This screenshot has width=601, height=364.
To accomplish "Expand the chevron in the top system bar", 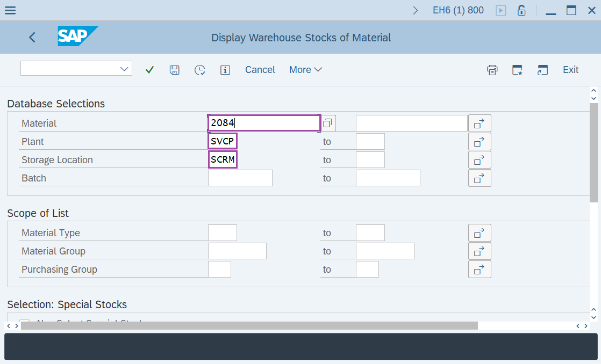I will [x=414, y=10].
